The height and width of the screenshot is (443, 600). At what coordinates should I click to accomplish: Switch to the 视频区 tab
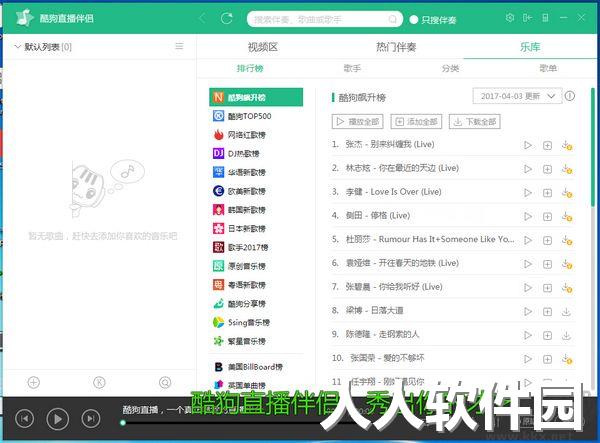pyautogui.click(x=262, y=47)
